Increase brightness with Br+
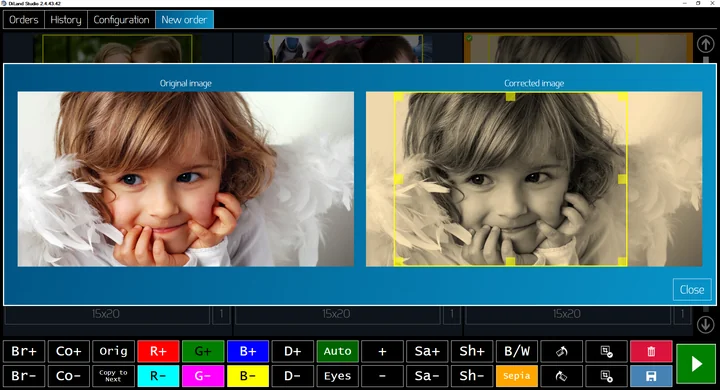720x390 pixels. tap(24, 351)
